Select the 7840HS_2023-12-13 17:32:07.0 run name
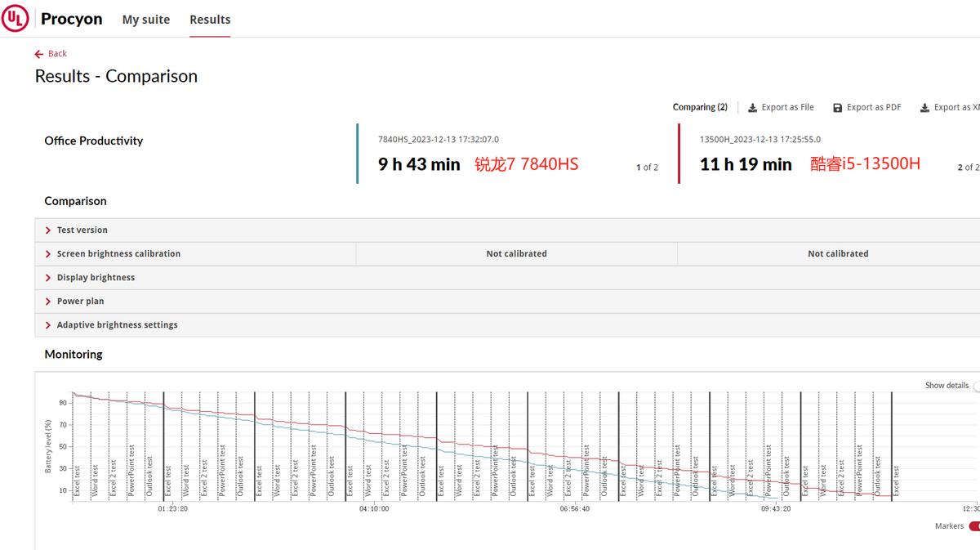The width and height of the screenshot is (980, 550). 439,140
